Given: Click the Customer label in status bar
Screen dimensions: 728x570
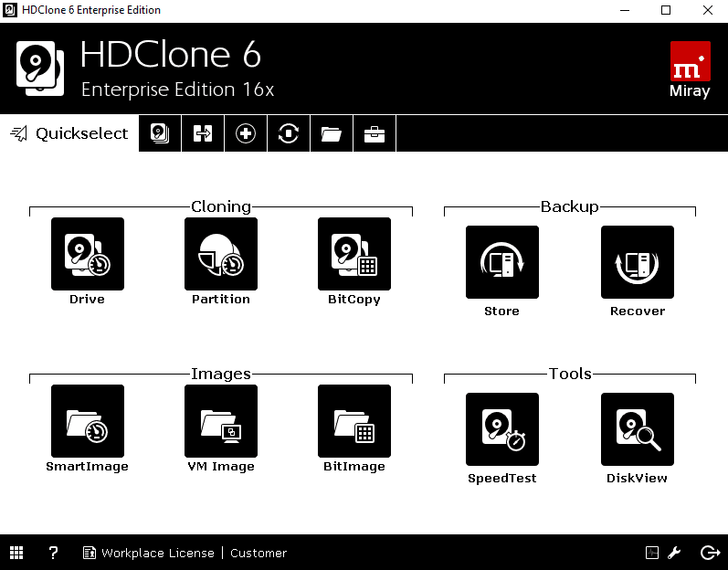Looking at the screenshot, I should [258, 553].
